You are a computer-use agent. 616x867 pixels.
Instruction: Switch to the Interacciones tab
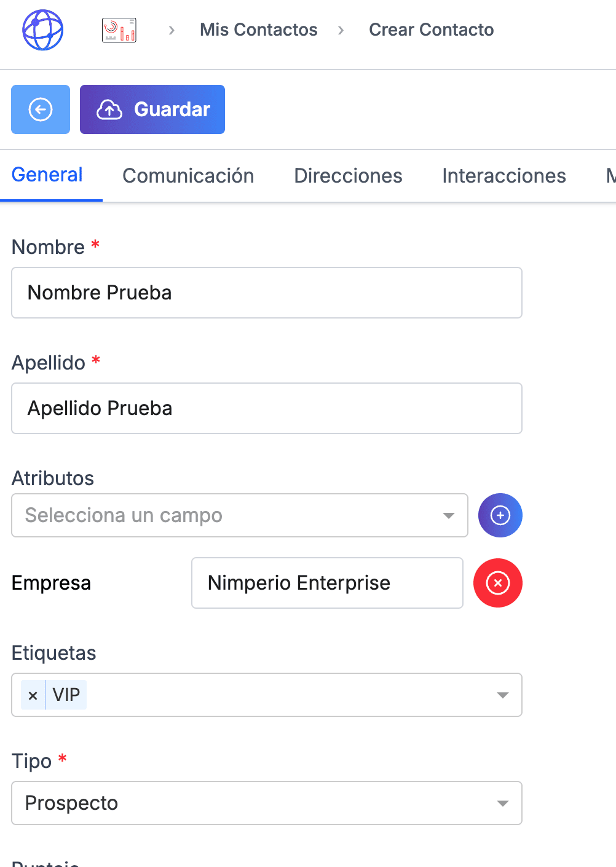503,176
